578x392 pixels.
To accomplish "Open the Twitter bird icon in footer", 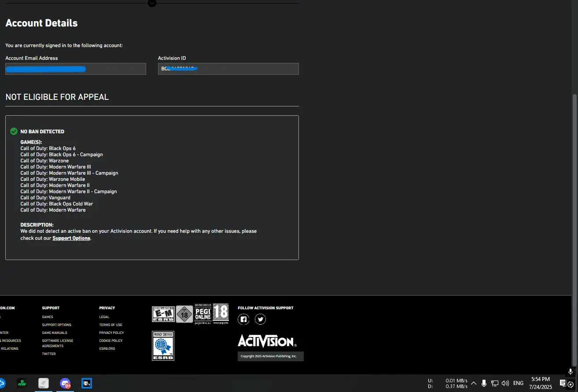I will pyautogui.click(x=260, y=319).
